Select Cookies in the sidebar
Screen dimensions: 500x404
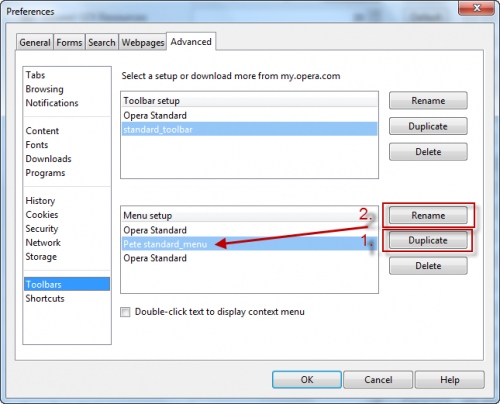(x=67, y=215)
